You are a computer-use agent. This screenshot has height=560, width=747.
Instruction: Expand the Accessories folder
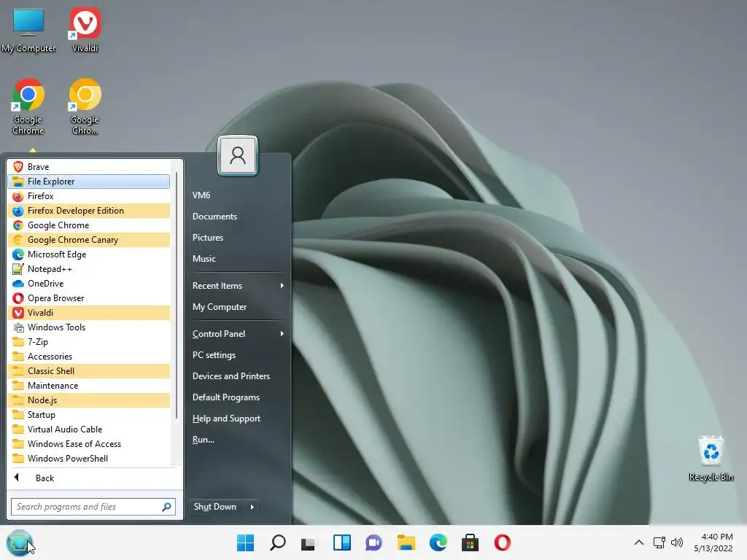[x=88, y=357]
